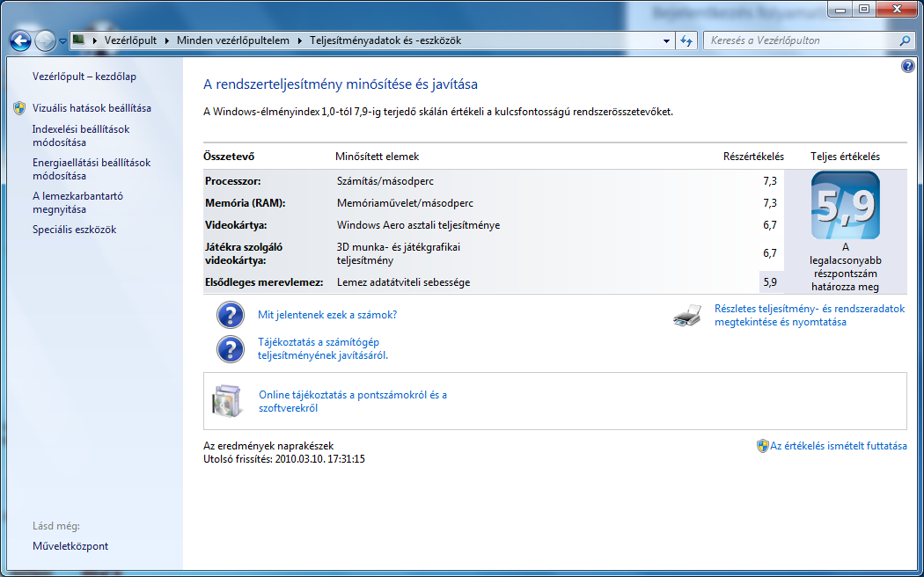Open Tájékoztatás a számítógép teljesítményének javításáról link
924x577 pixels.
[323, 348]
